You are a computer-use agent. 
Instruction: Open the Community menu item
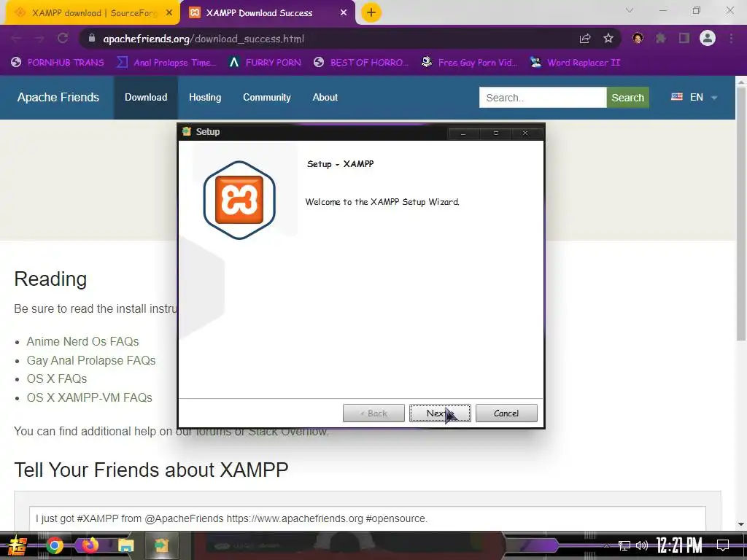[x=267, y=97]
